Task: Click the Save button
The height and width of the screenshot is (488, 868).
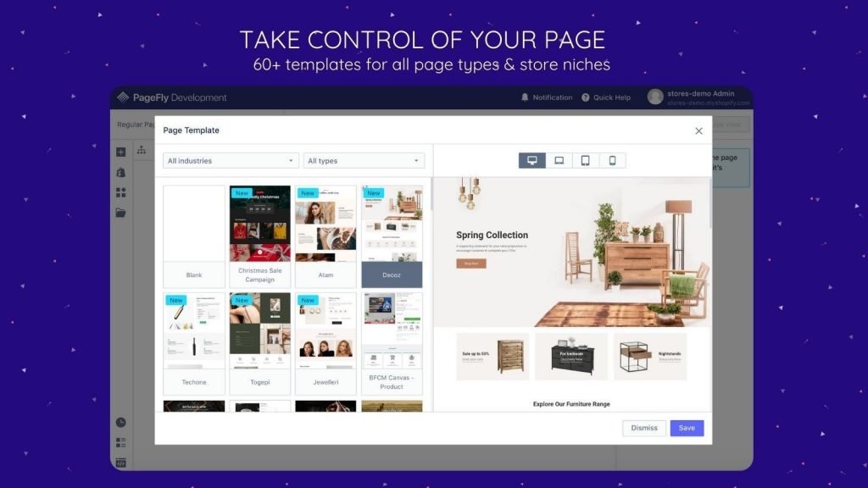Action: click(x=687, y=428)
